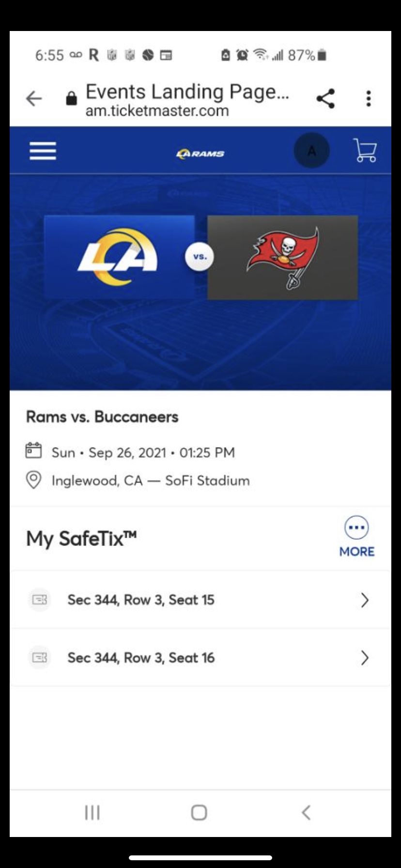Expand chevron for Seat 16 ticket

pyautogui.click(x=365, y=658)
